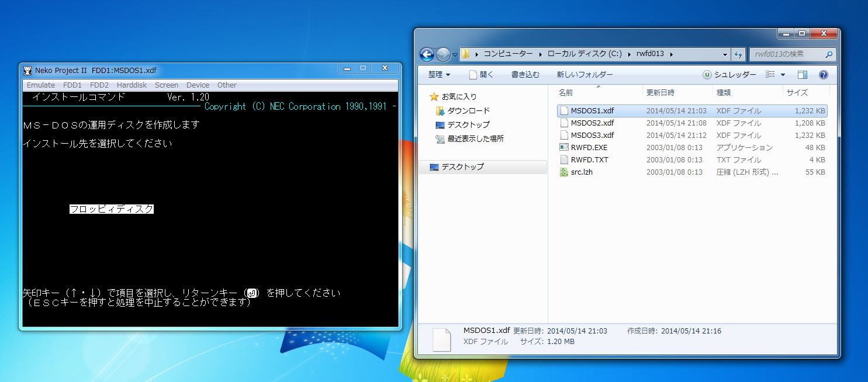Select the RWFD.EXE file

click(x=692, y=147)
